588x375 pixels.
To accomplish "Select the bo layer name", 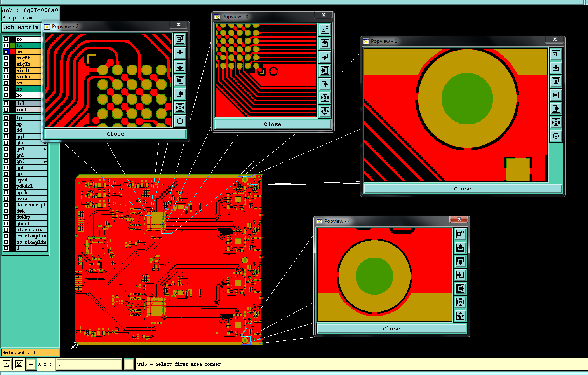I will click(28, 95).
